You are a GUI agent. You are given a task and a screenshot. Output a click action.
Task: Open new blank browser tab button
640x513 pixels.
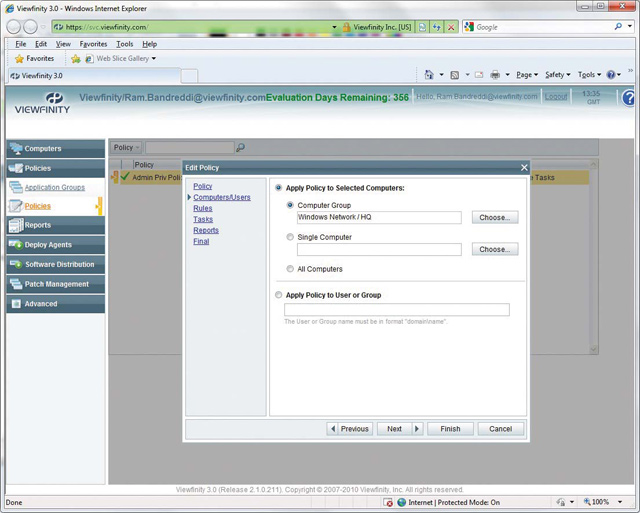click(x=189, y=76)
